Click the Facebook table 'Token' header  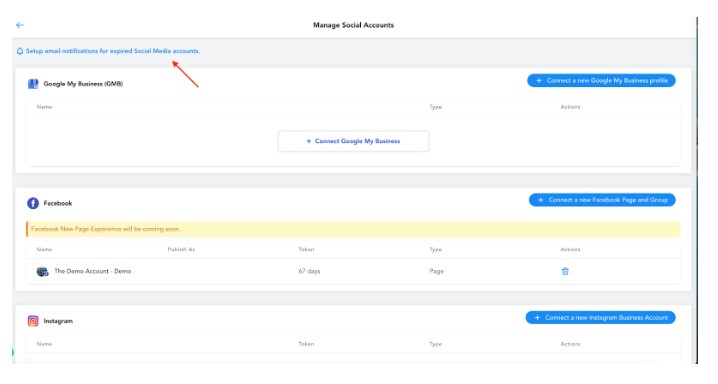[x=306, y=249]
